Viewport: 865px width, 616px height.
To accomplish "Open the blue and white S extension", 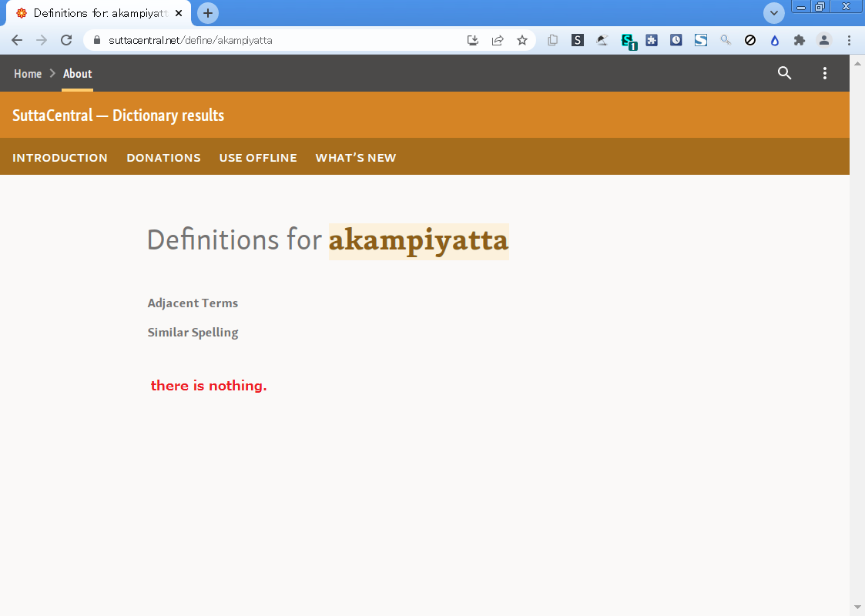I will (701, 40).
